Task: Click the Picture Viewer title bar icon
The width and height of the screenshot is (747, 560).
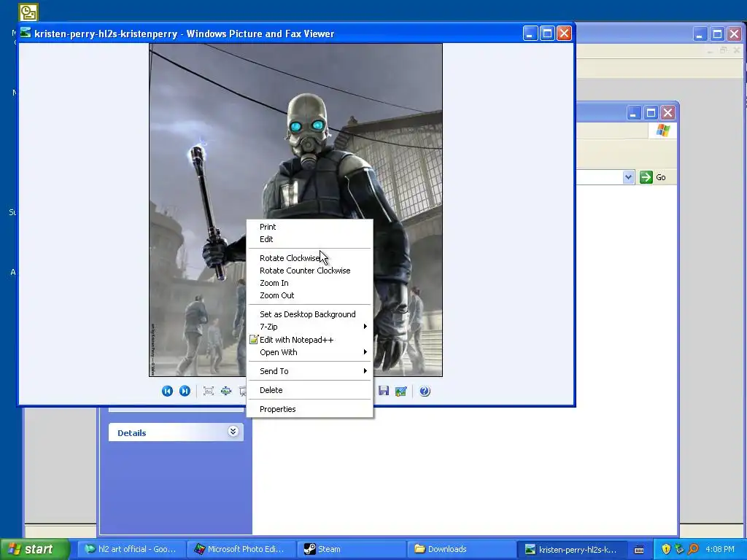Action: click(26, 34)
